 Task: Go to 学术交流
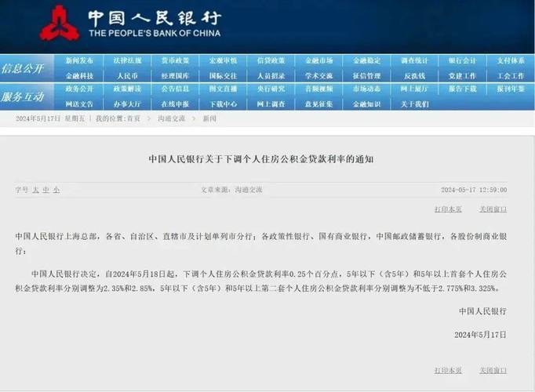click(x=319, y=76)
